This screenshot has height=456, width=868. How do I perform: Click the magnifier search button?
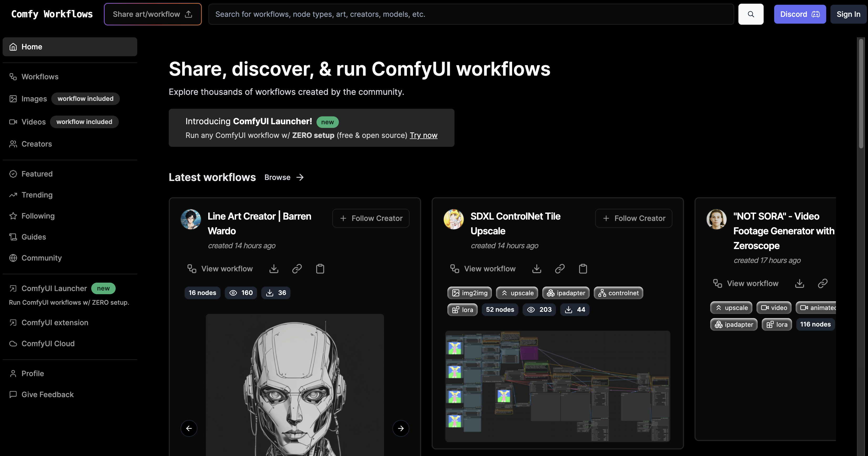pyautogui.click(x=751, y=14)
